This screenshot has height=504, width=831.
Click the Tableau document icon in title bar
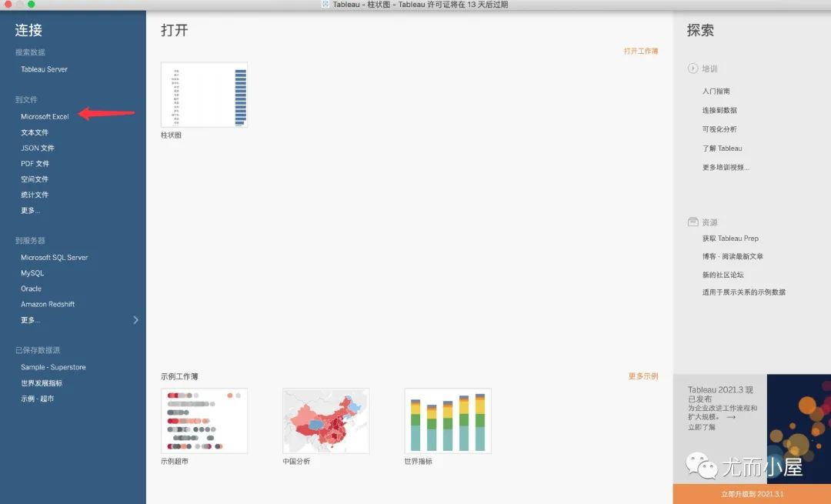[x=325, y=5]
